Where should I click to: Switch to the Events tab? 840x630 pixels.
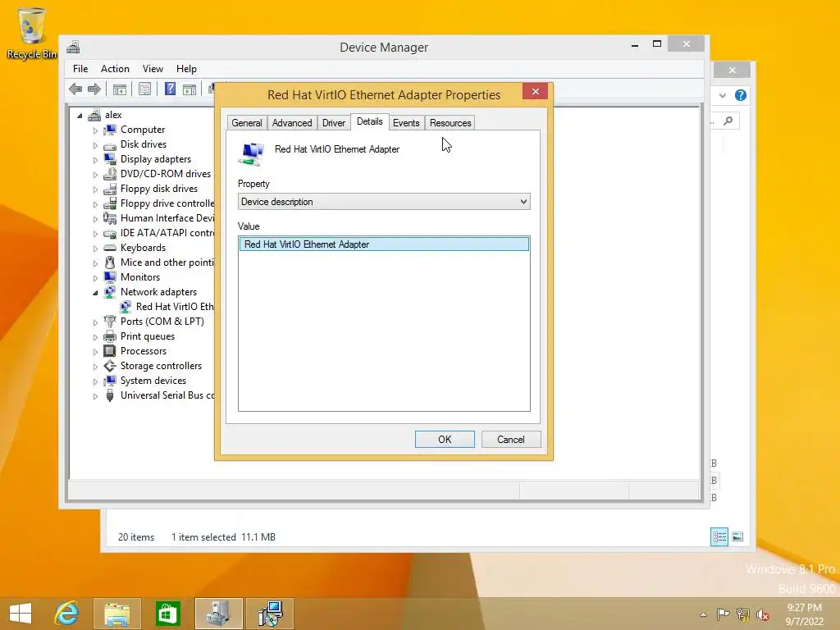point(406,123)
